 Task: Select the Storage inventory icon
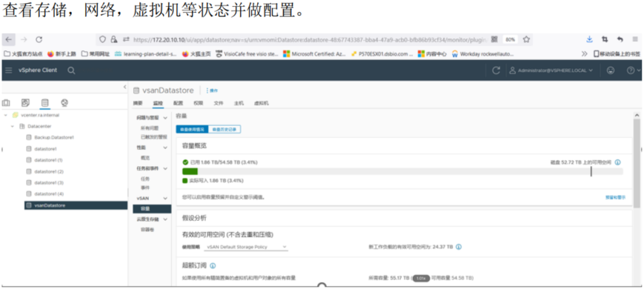pos(44,102)
